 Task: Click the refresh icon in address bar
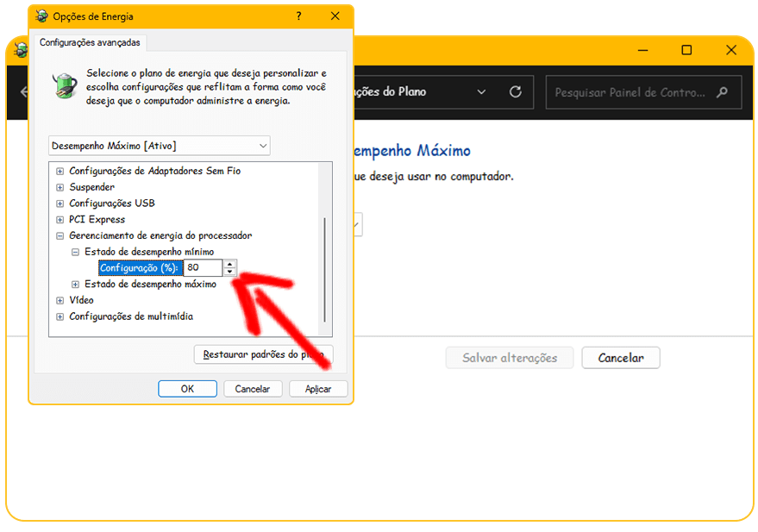[x=516, y=92]
